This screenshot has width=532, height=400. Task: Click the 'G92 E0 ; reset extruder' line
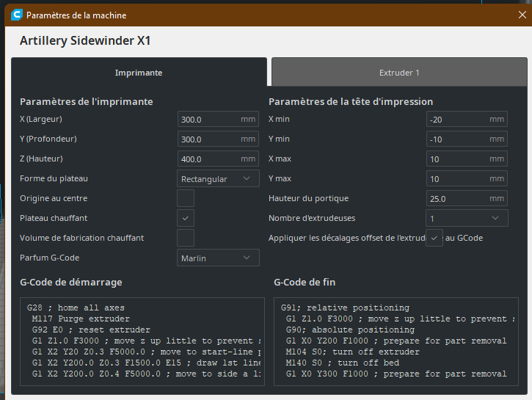pyautogui.click(x=91, y=330)
